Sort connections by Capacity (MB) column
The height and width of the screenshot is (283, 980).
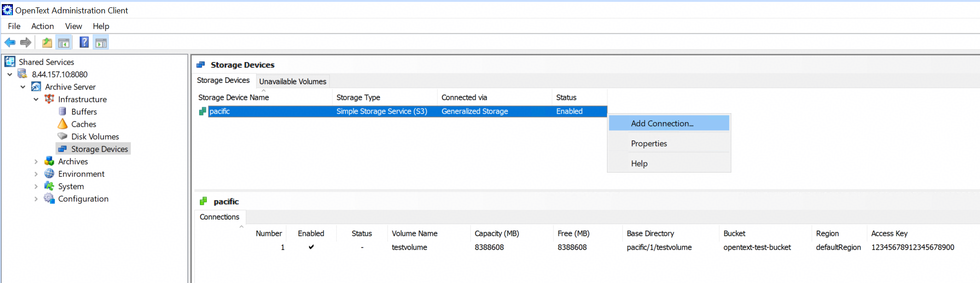point(512,233)
